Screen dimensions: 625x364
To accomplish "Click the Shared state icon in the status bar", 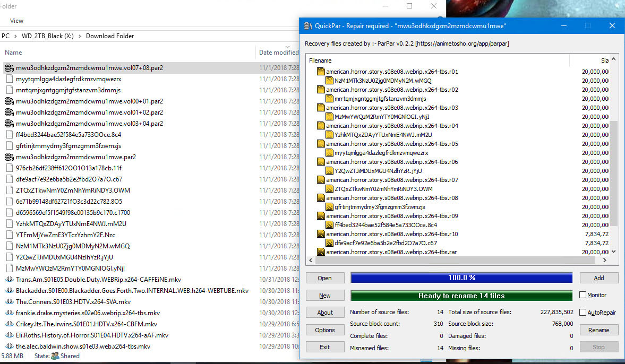I will tap(55, 356).
